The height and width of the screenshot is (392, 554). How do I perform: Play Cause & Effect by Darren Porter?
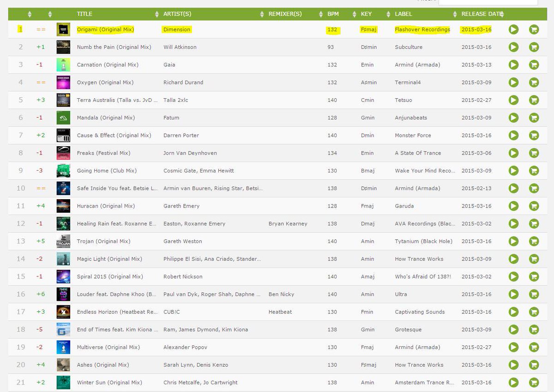(x=513, y=135)
